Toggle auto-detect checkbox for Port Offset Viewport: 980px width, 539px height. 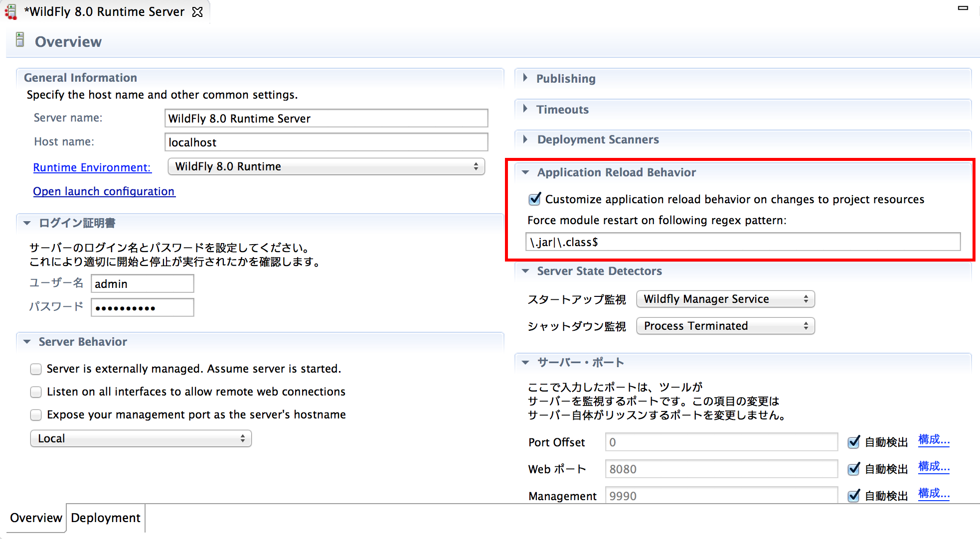(854, 442)
